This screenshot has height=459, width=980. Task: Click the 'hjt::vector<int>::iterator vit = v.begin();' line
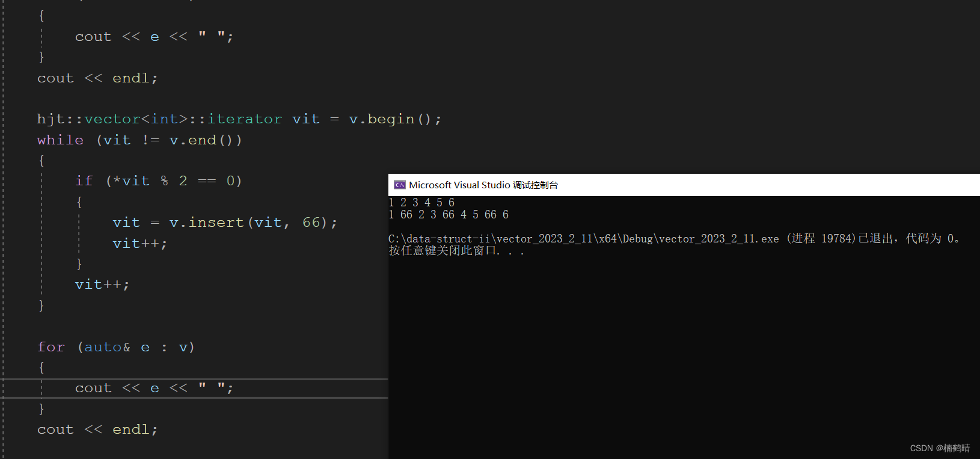pos(239,119)
